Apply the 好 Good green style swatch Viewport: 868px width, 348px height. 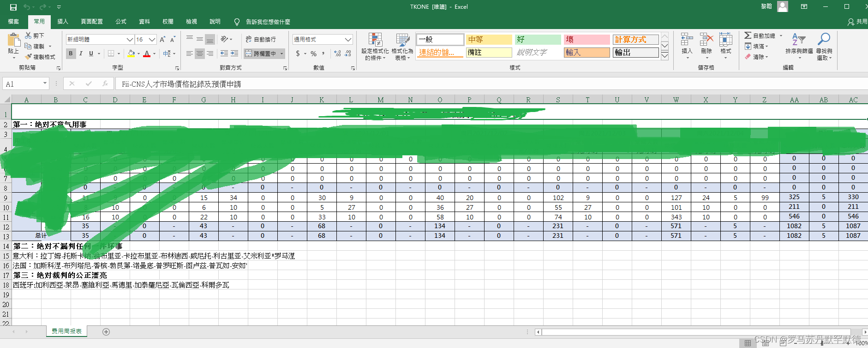538,40
